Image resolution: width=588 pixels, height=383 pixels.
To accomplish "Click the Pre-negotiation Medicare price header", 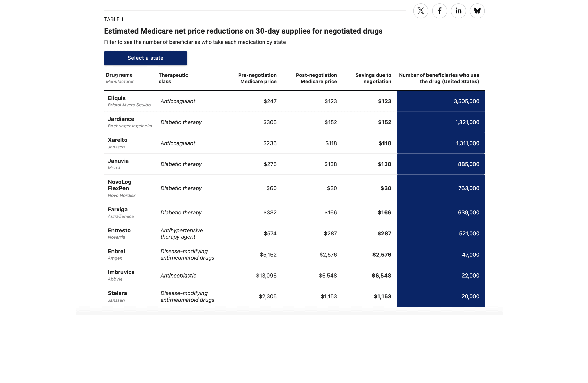I will (x=257, y=78).
